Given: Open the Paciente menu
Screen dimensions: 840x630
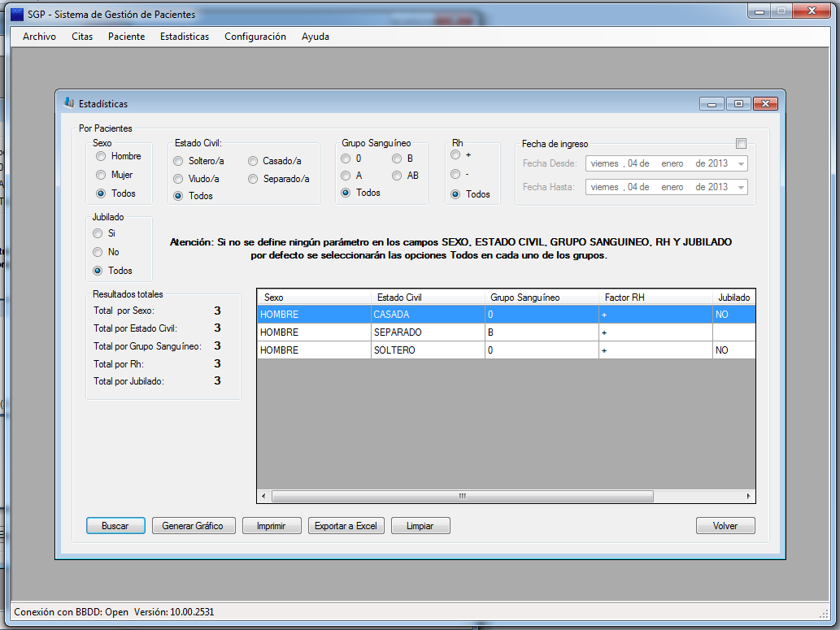Looking at the screenshot, I should (126, 37).
